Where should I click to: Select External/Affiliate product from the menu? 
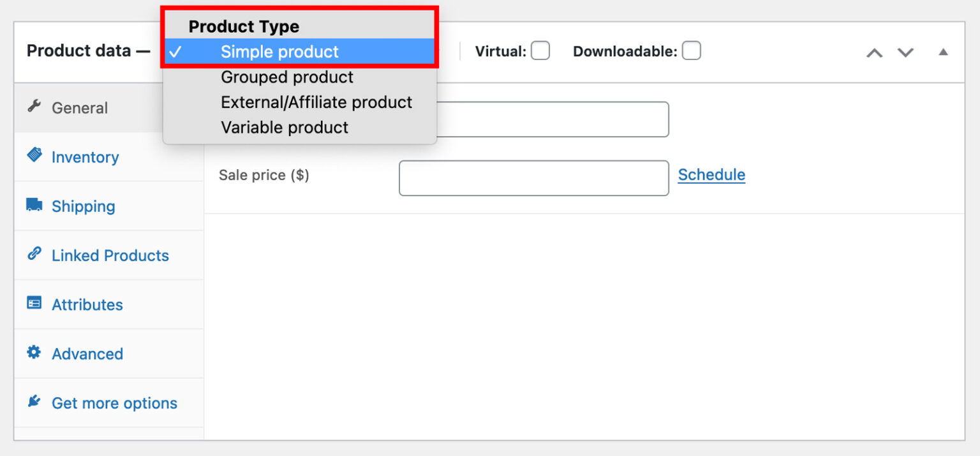coord(316,102)
